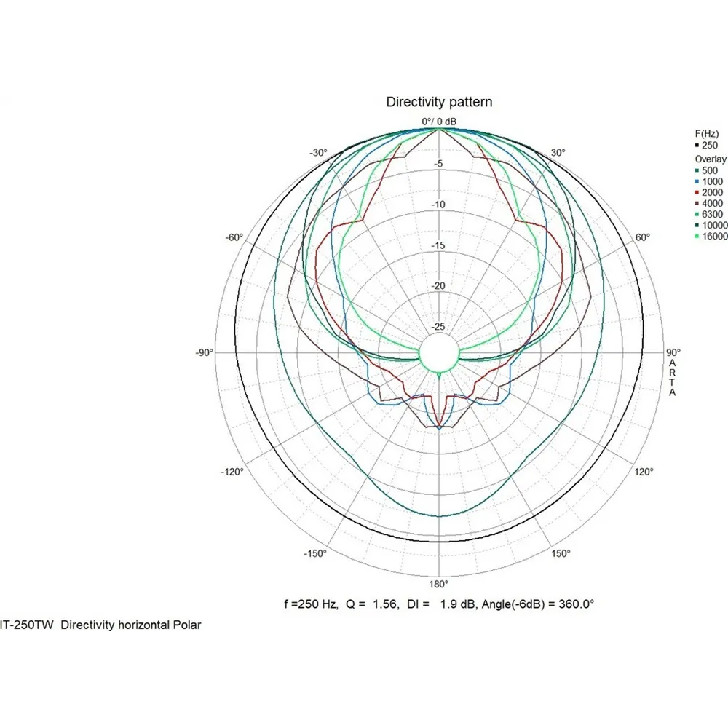The width and height of the screenshot is (728, 728).
Task: Click the 0°/ 0 dB axis label
Action: pyautogui.click(x=439, y=121)
